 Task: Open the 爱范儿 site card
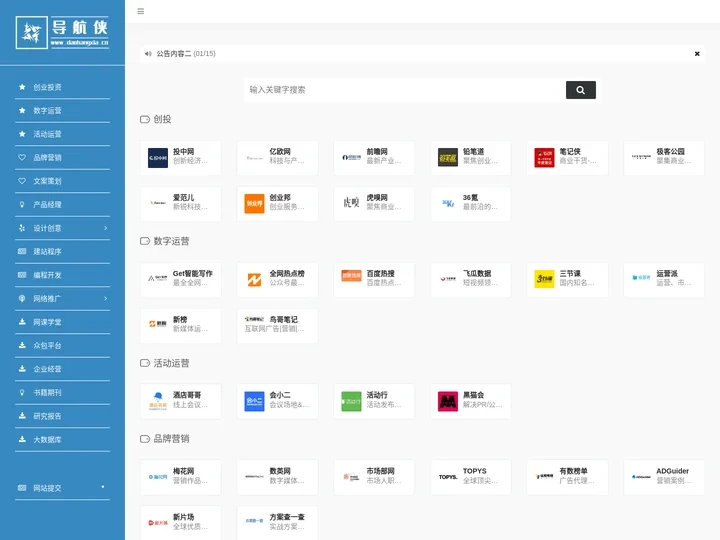[180, 204]
